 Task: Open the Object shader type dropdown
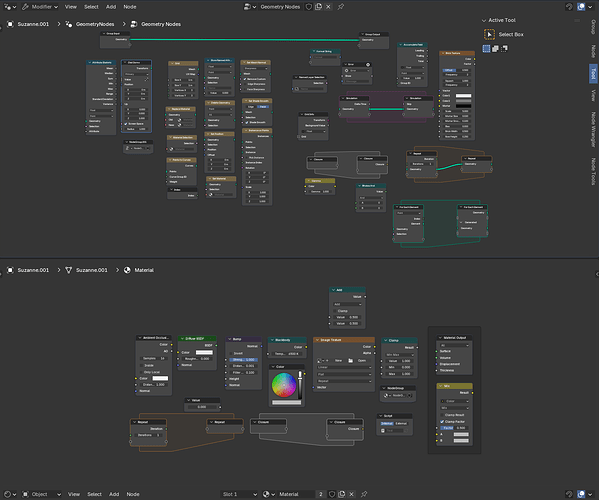[x=42, y=494]
